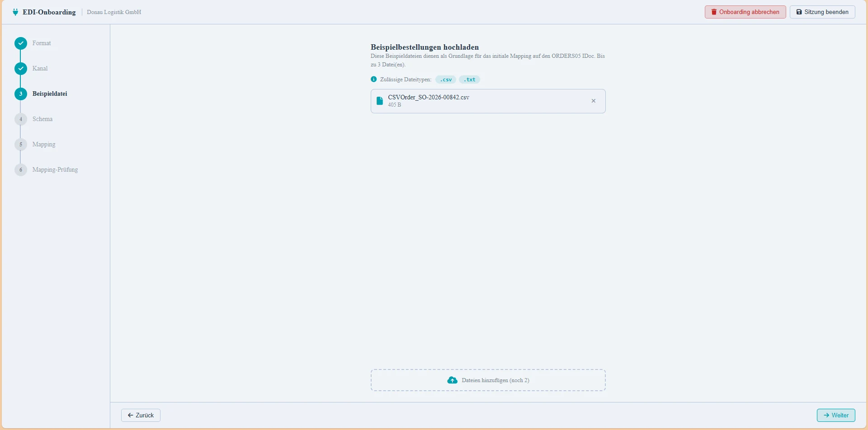Click the Beispielbestellungen hochladen heading
The height and width of the screenshot is (430, 868).
(425, 47)
